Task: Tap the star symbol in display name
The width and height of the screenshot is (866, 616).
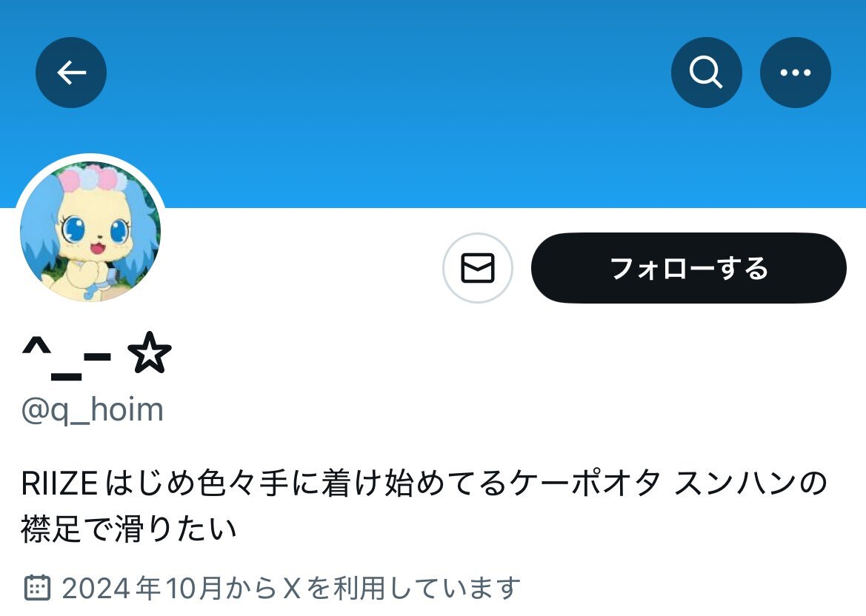Action: coord(149,352)
